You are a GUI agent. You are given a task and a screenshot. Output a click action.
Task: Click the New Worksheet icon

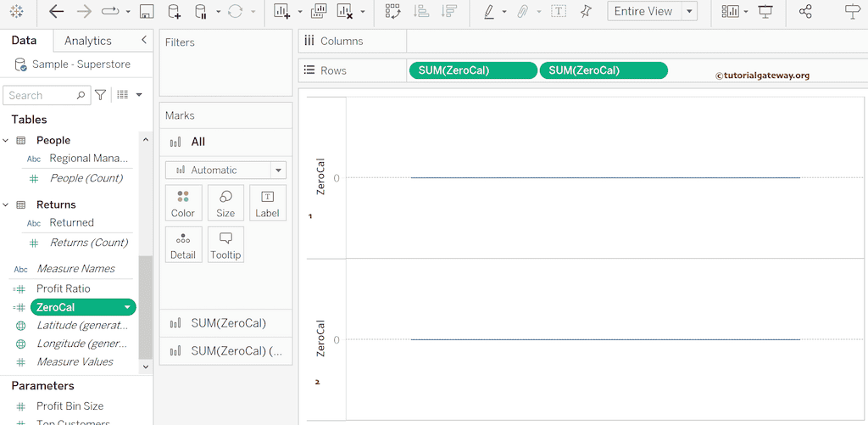[282, 11]
